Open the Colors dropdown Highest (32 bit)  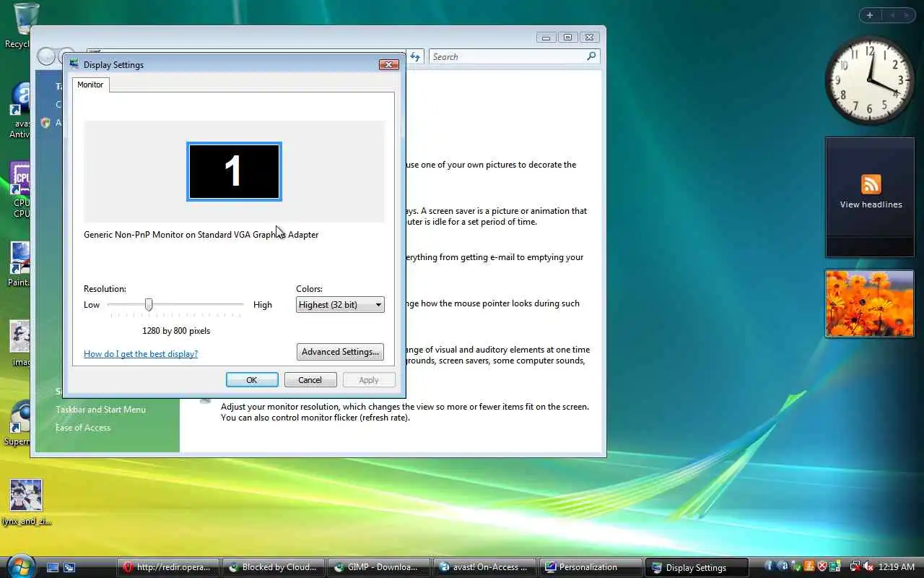pyautogui.click(x=340, y=305)
